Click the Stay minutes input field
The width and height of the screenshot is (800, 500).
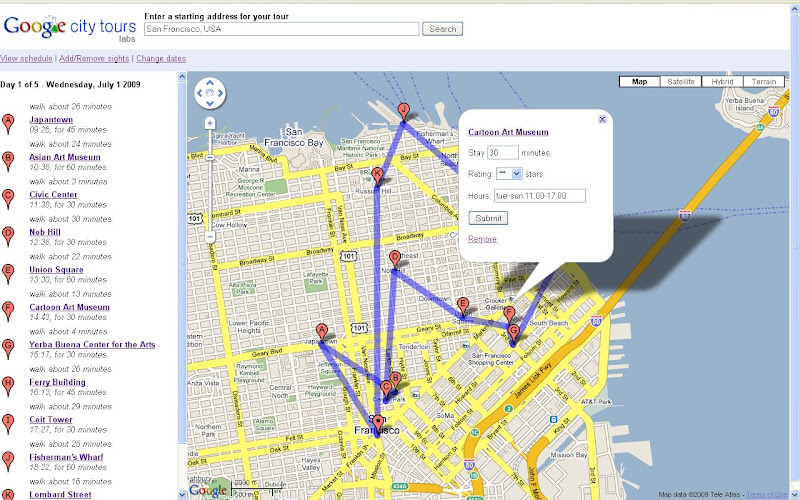[x=503, y=153]
